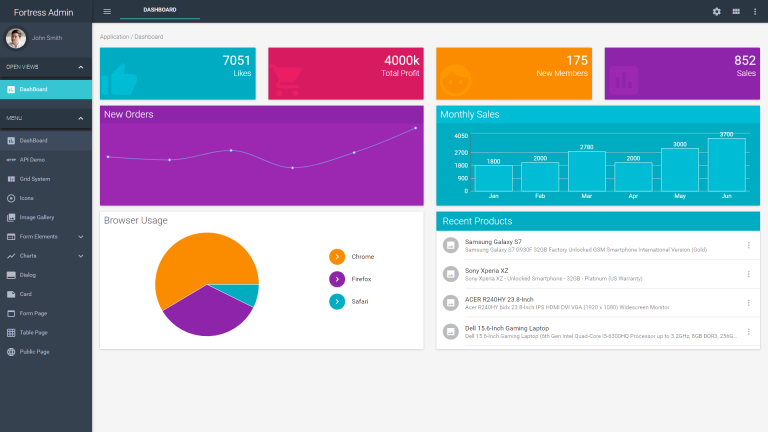Image resolution: width=768 pixels, height=432 pixels.
Task: Click the hamburger menu icon in top bar
Action: click(107, 11)
